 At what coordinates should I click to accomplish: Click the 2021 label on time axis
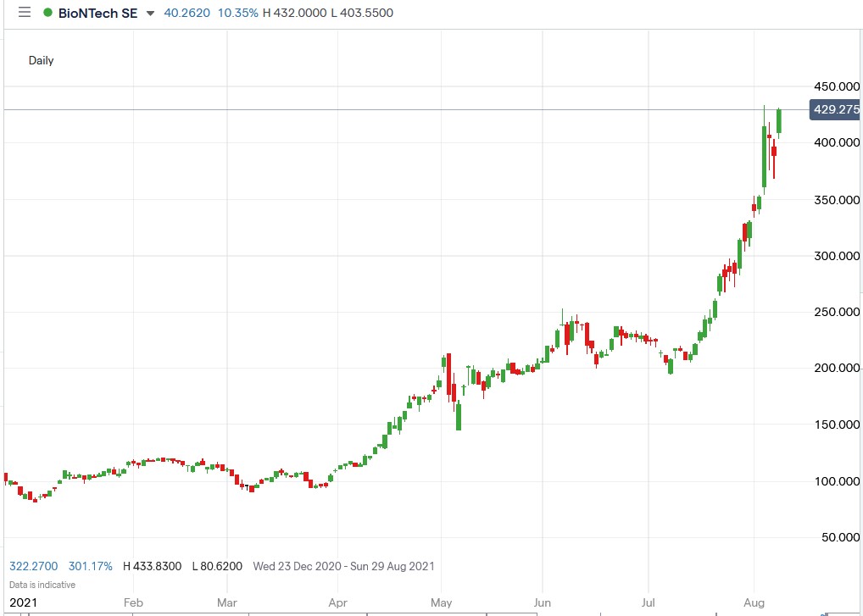pos(24,602)
